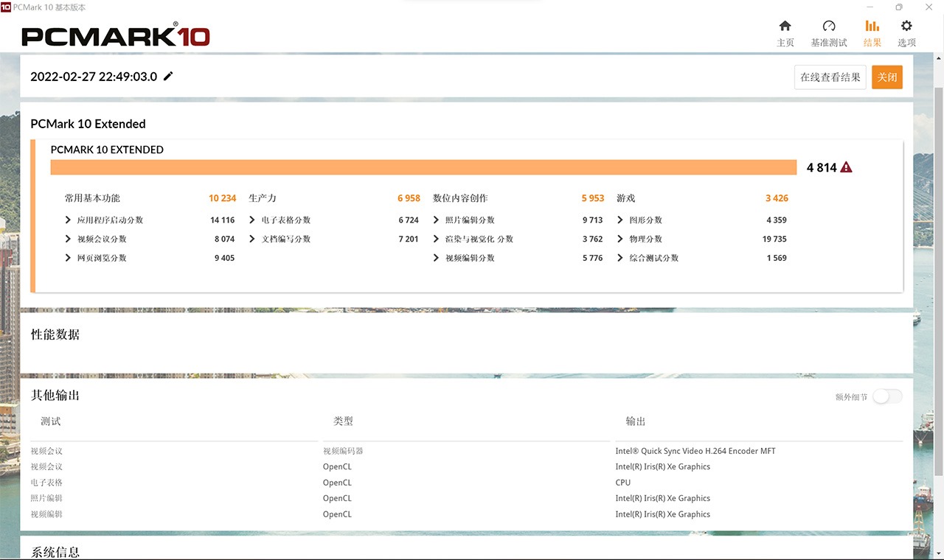944x560 pixels.
Task: Click the 类型 column header
Action: 343,421
